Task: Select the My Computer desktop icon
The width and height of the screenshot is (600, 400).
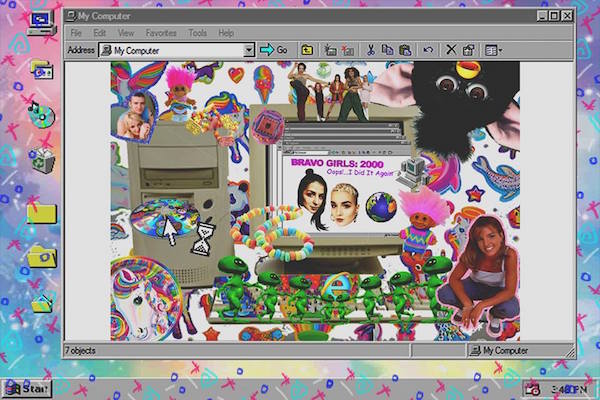Action: (x=42, y=23)
